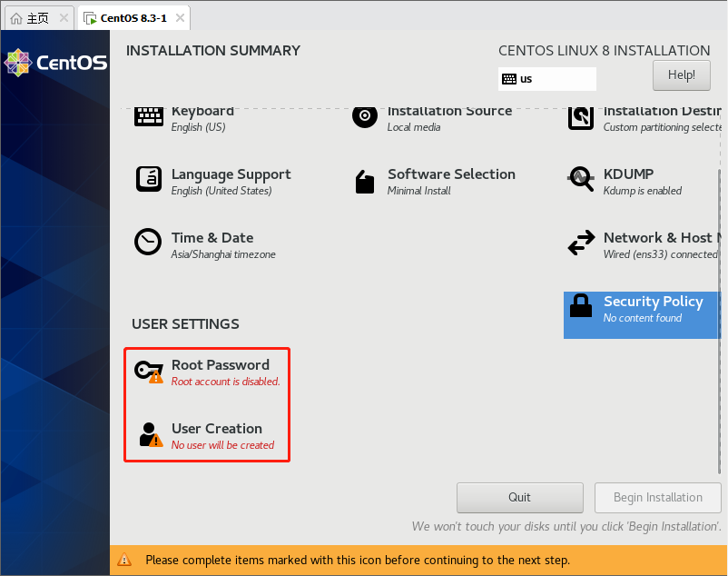Click 'English (United States)' text
Viewport: 728px width, 576px height.
(221, 191)
